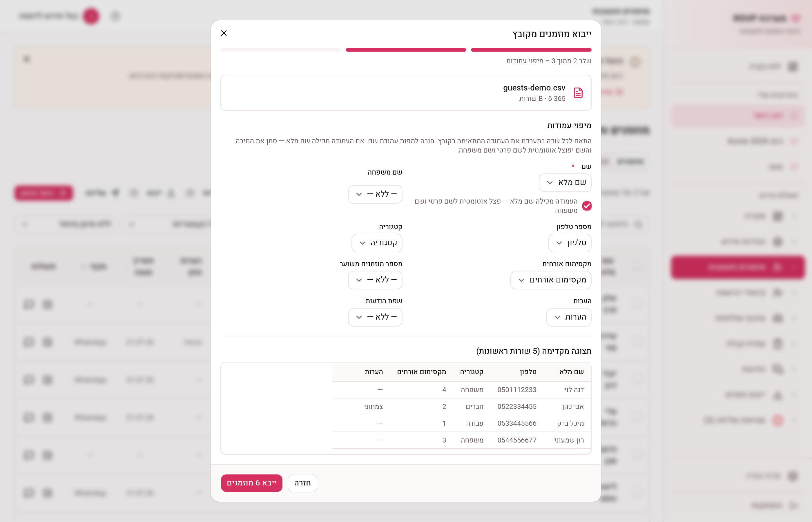Uncheck the split full name automatically checkbox

[x=587, y=206]
